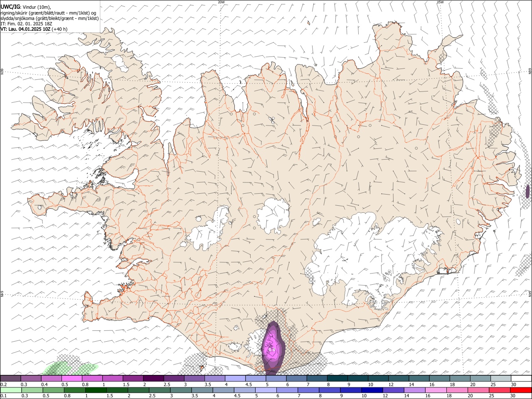532x399 pixels.
Task: Click the red-pink 25 swatch in lower legend row
Action: 500,390
